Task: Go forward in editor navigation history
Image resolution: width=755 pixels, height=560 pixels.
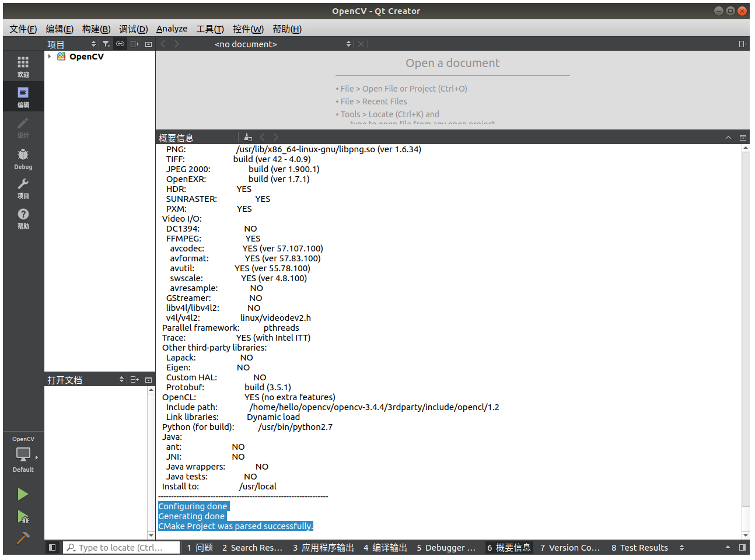Action: [x=176, y=44]
